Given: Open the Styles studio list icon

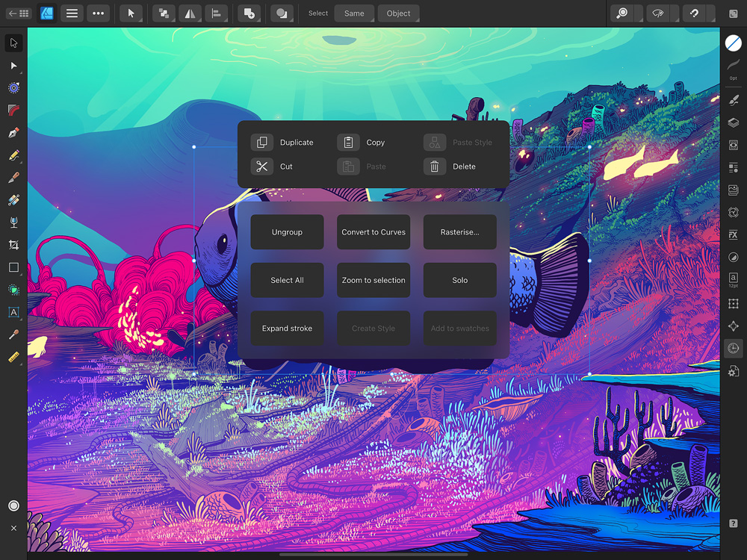Looking at the screenshot, I should 734,167.
